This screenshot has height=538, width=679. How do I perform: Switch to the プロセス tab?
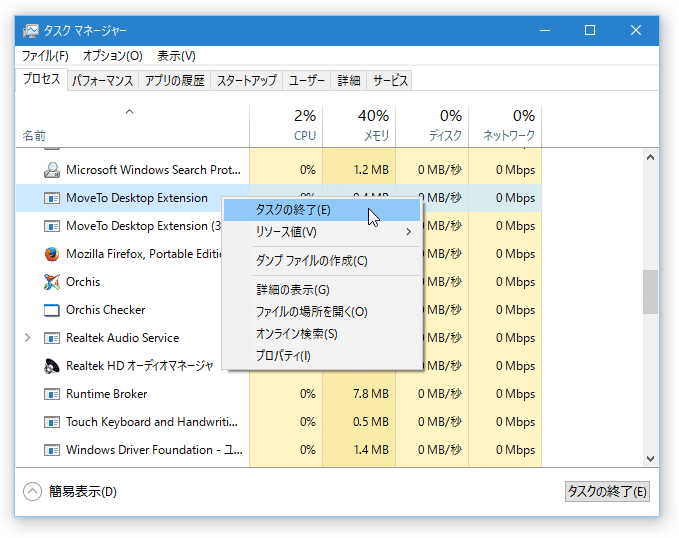(42, 79)
